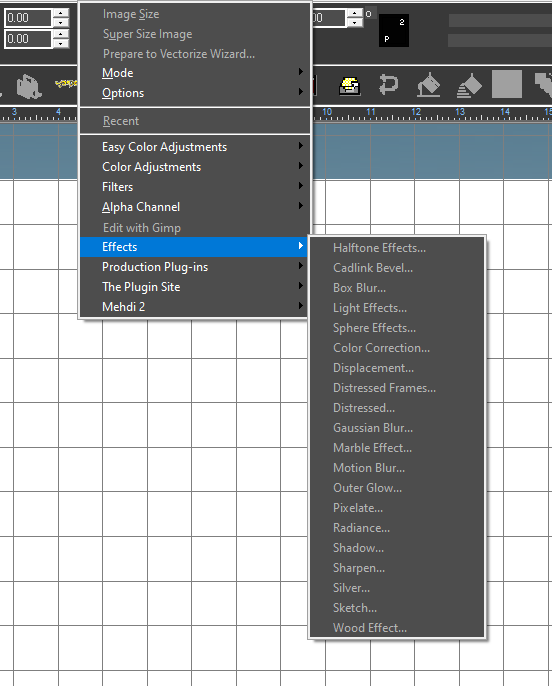Expand the Mode submenu arrow
Image resolution: width=552 pixels, height=686 pixels.
point(300,71)
